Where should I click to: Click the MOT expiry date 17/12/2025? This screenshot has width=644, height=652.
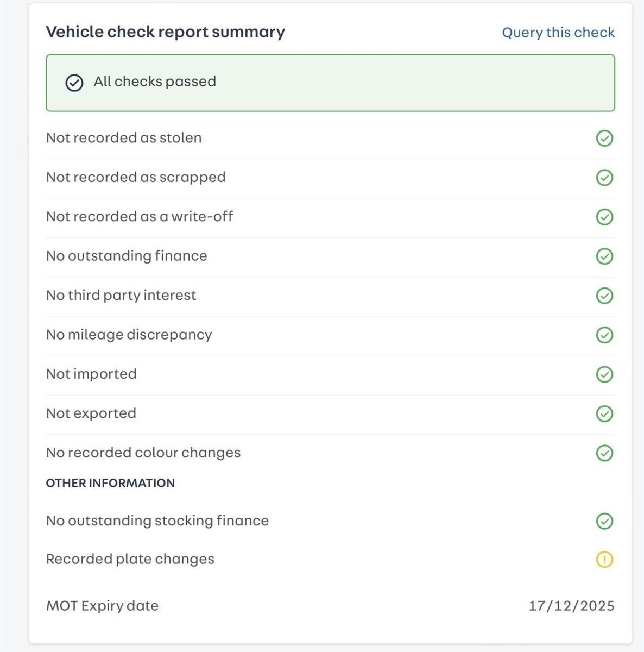tap(571, 606)
